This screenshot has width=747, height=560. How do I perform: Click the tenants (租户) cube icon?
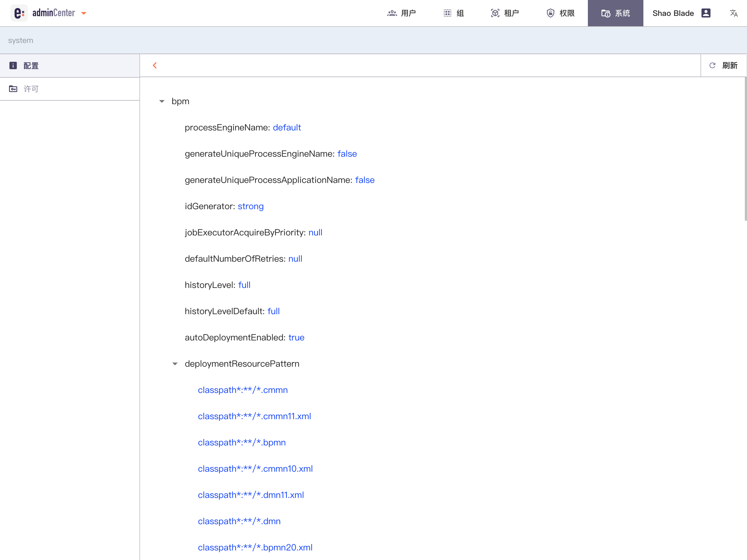pos(495,13)
